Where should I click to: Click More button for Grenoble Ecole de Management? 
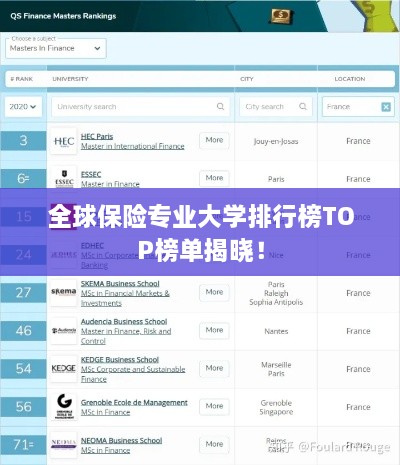point(214,406)
